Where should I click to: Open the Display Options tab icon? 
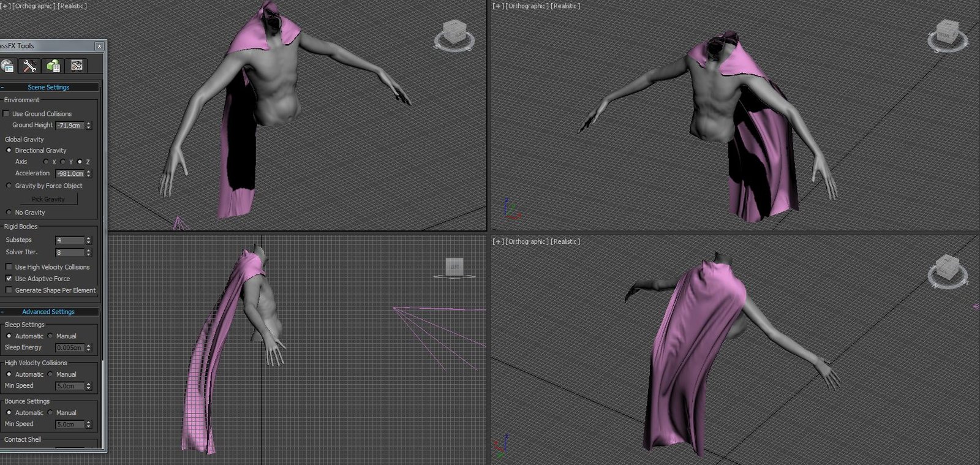pyautogui.click(x=77, y=66)
